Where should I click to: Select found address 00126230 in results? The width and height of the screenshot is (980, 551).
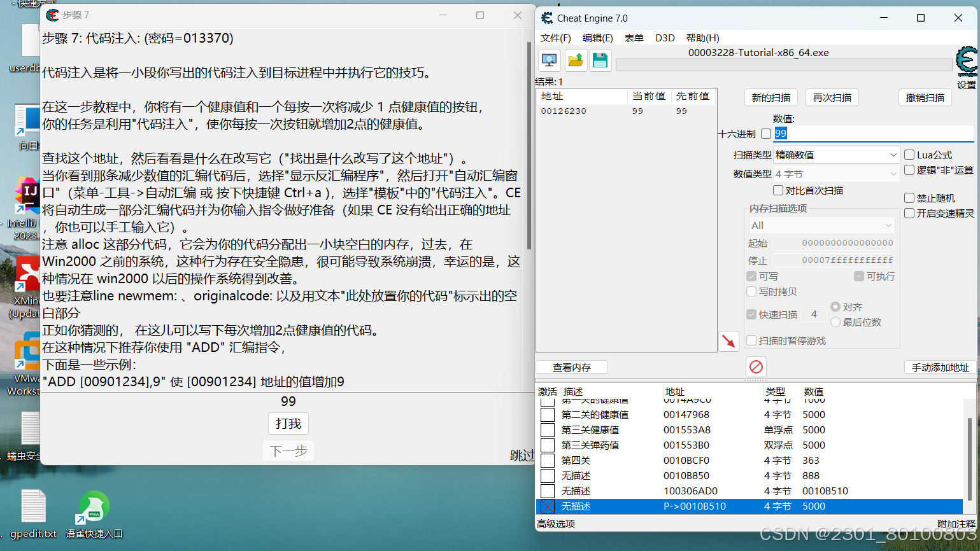coord(627,111)
